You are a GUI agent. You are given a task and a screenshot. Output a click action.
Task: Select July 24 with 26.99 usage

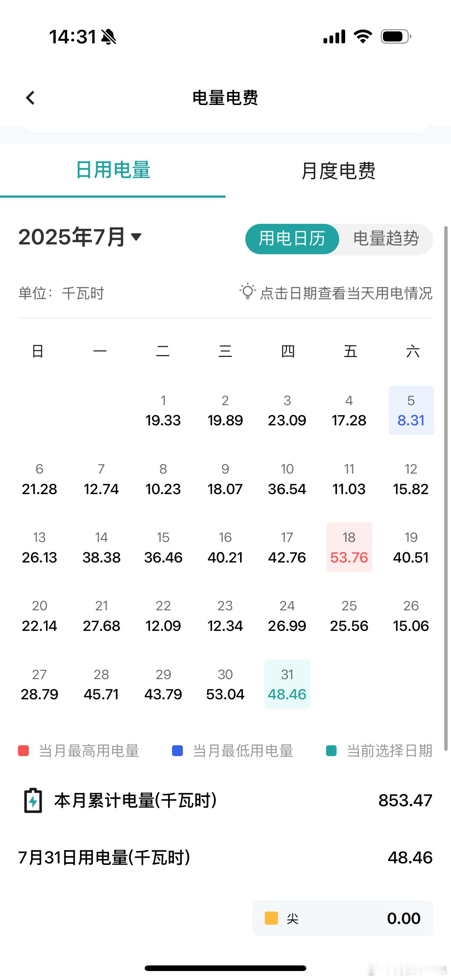click(287, 616)
